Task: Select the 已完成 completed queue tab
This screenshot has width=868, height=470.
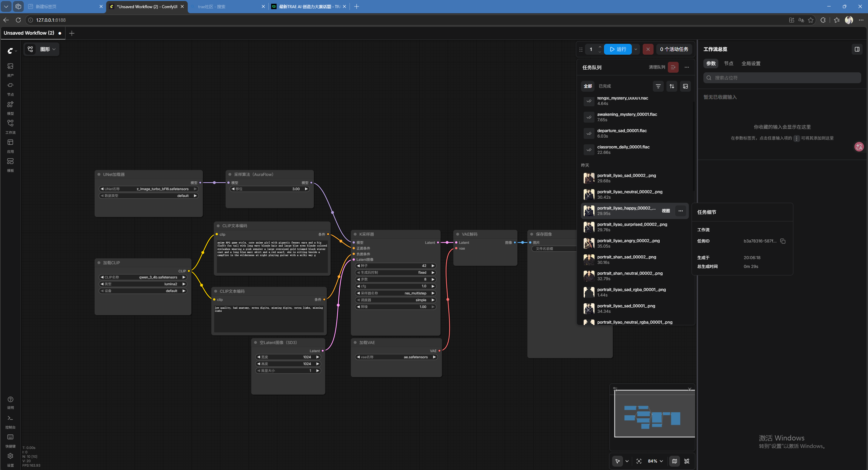Action: click(x=605, y=86)
